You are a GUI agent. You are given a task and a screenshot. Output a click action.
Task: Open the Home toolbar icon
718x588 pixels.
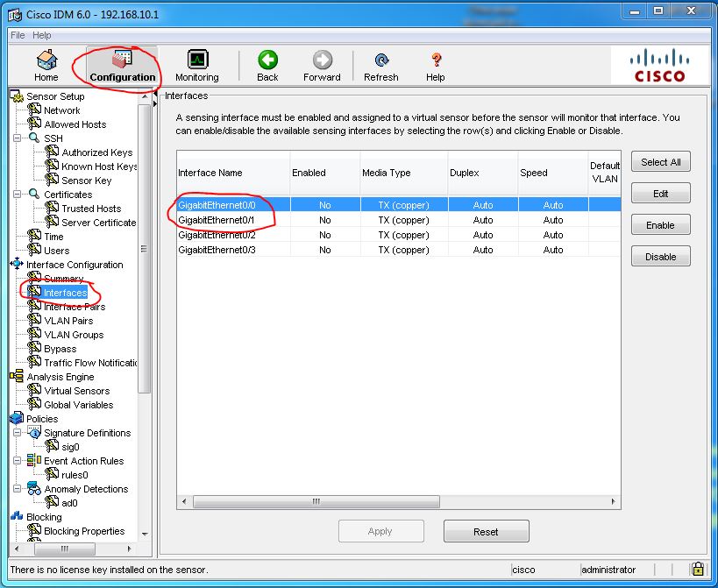(46, 65)
